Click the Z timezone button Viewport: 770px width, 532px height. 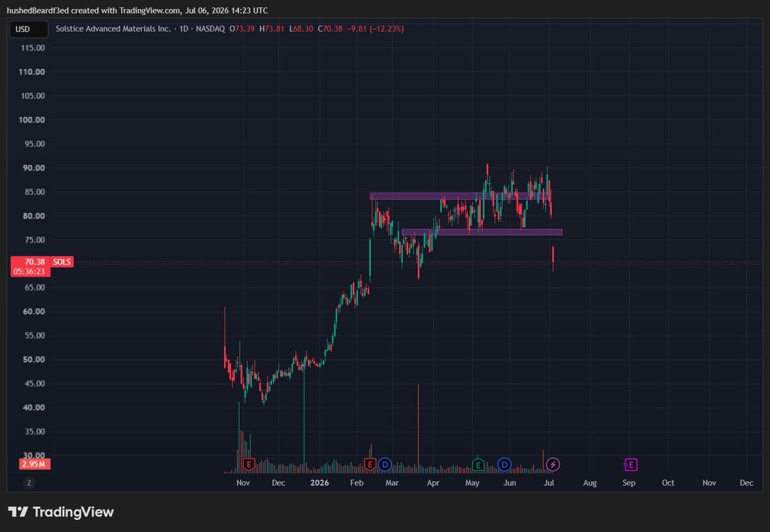pos(28,483)
